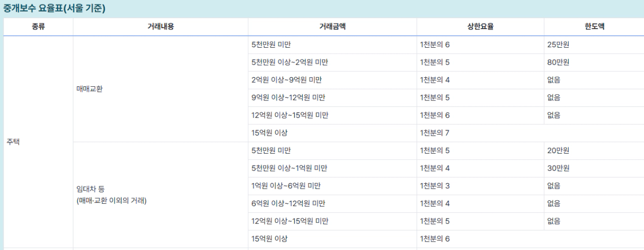Click the 상한요율 column header
The image size is (644, 250).
[x=480, y=27]
